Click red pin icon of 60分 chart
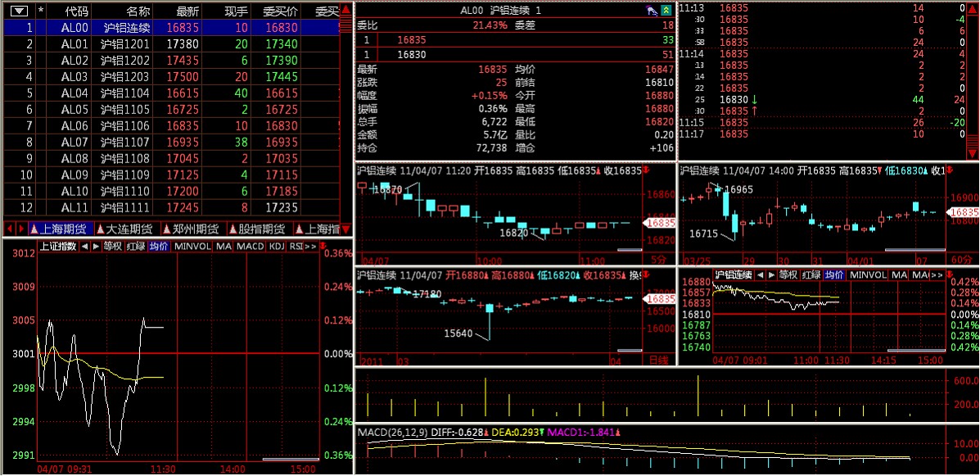The image size is (980, 476). tap(951, 170)
